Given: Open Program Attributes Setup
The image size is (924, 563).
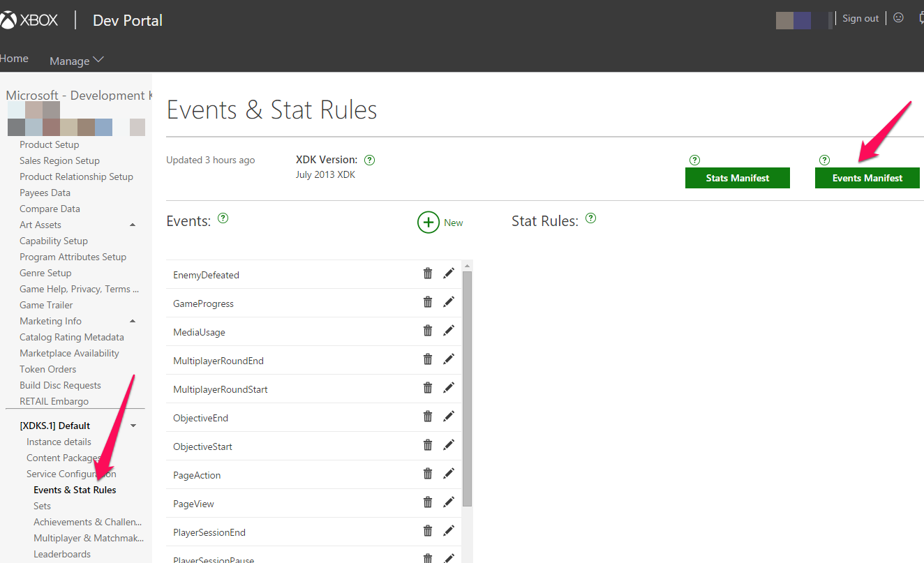Looking at the screenshot, I should coord(73,257).
